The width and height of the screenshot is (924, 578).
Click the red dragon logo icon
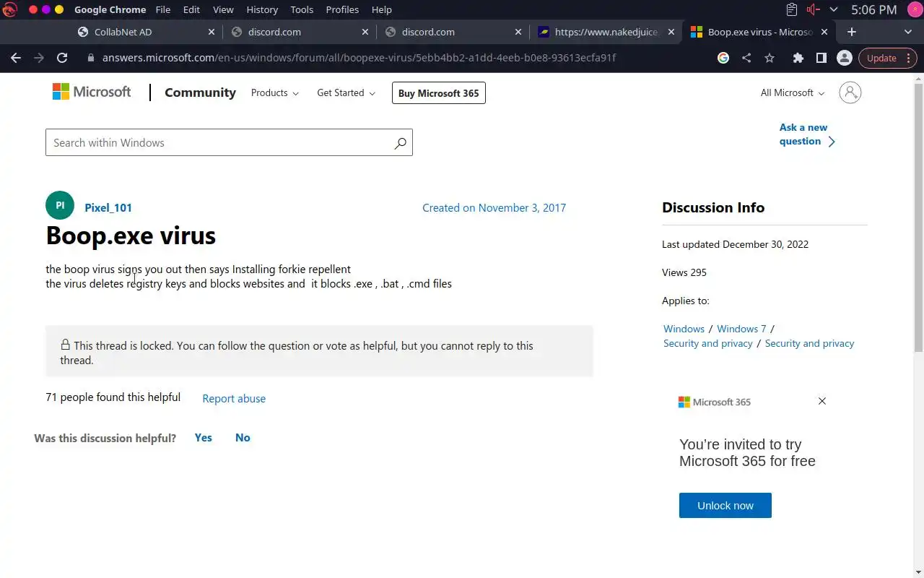(10, 9)
